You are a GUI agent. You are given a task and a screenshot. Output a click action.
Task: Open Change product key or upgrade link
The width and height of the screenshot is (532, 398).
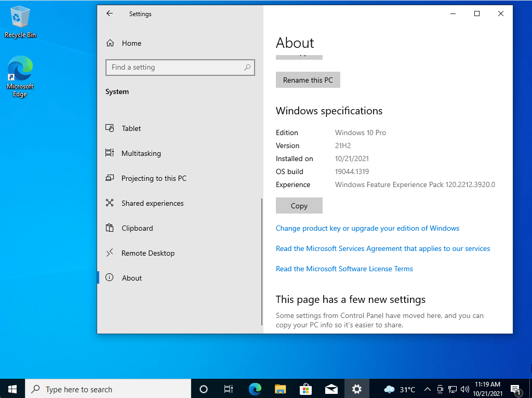pos(367,228)
